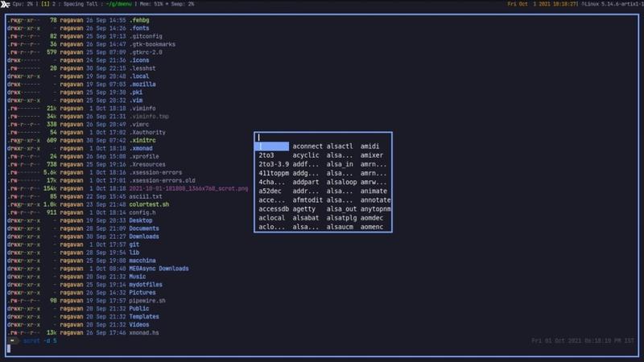Screen dimensions: 644x362
Task: Choose aconnect from dmenu
Action: click(x=308, y=146)
